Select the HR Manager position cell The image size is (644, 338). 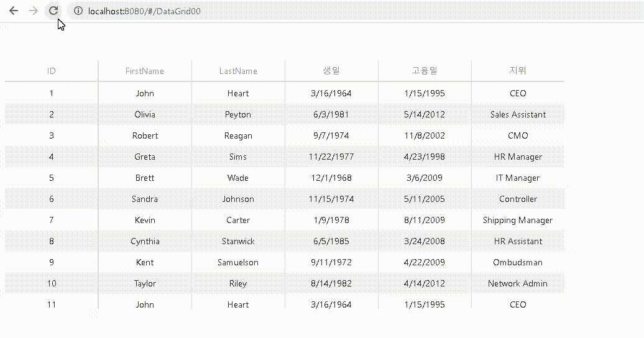(x=518, y=157)
